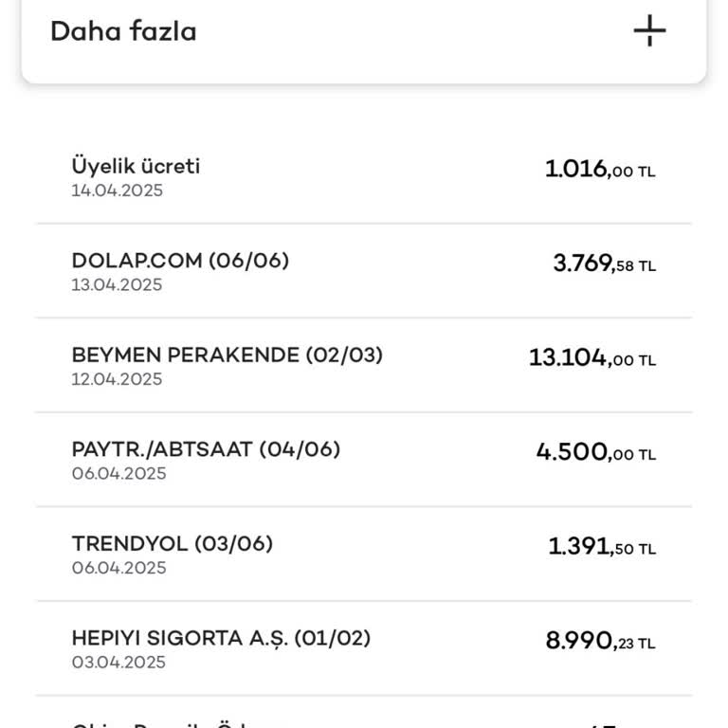Open BEYMEN PERAKENDE (02/03) transaction

tap(227, 355)
